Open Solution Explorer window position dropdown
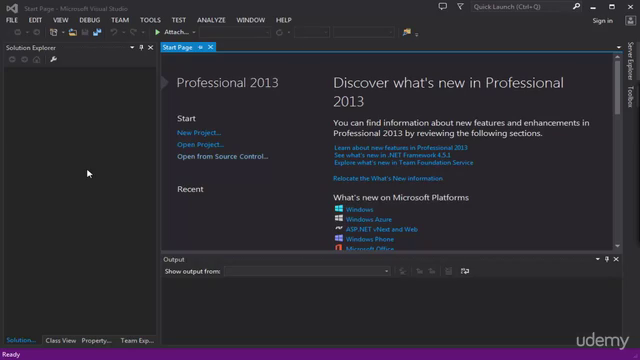This screenshot has width=640, height=360. pos(132,48)
